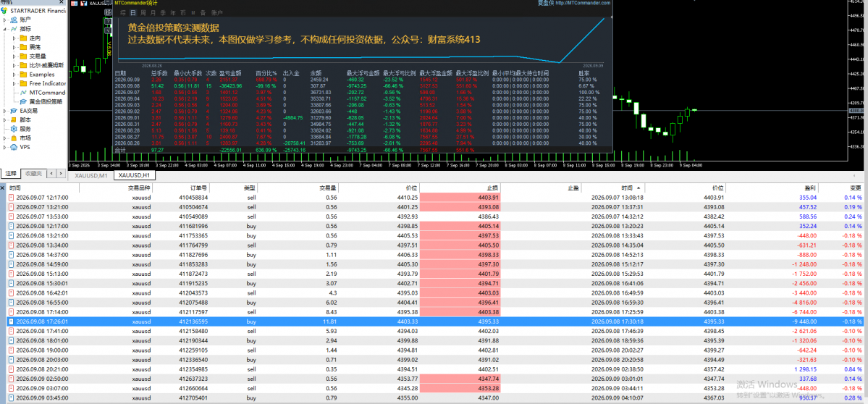The image size is (868, 404).
Task: Click order number 412705401
Action: click(193, 398)
